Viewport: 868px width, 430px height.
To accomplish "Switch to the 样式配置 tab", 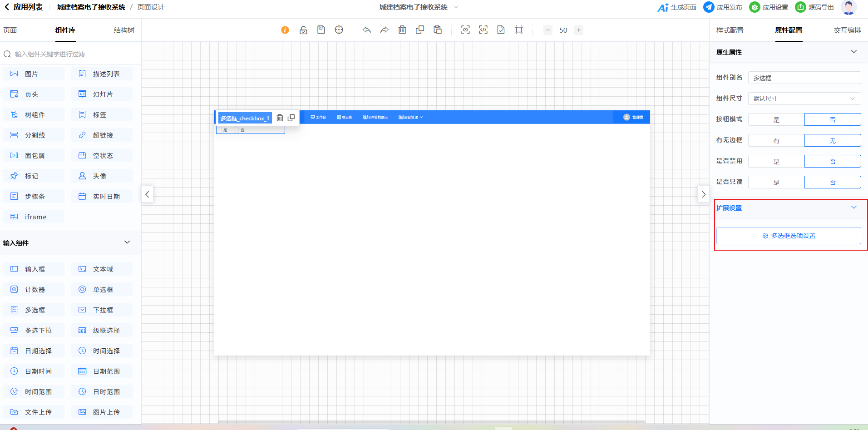I will pos(730,30).
